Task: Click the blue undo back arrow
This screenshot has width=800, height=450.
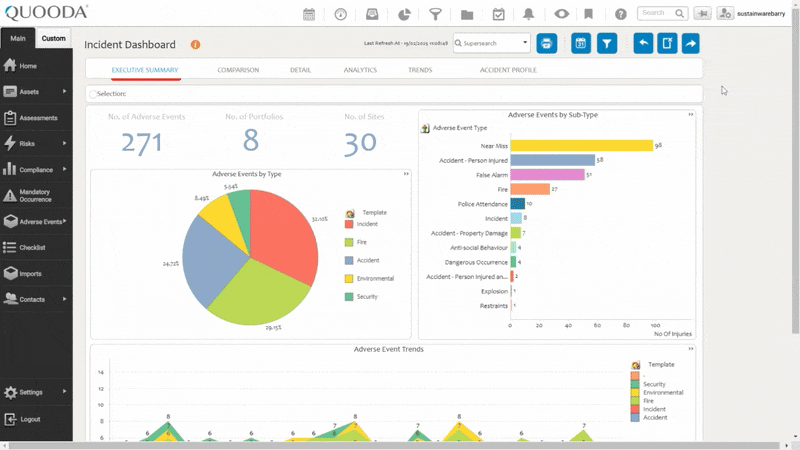Action: (x=643, y=43)
